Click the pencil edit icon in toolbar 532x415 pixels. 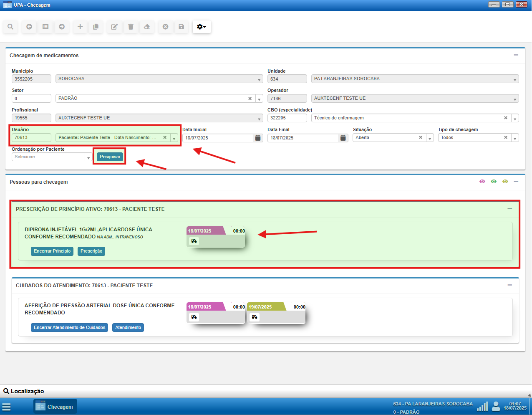pos(114,27)
